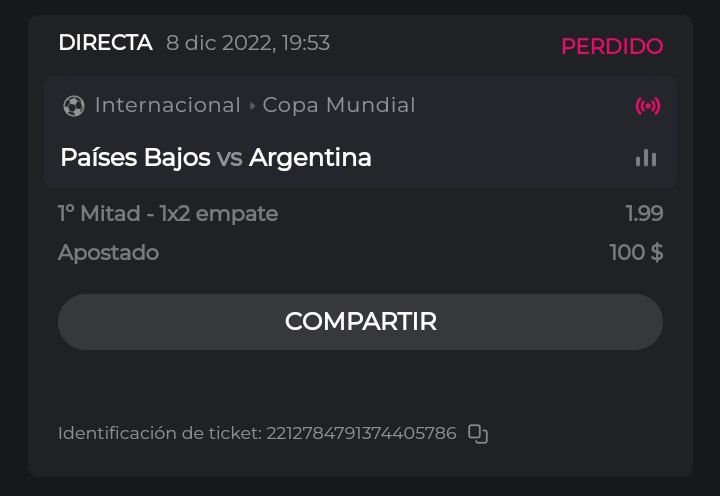Click the 1.99 odds value
Viewport: 720px width, 496px height.
[x=644, y=213]
